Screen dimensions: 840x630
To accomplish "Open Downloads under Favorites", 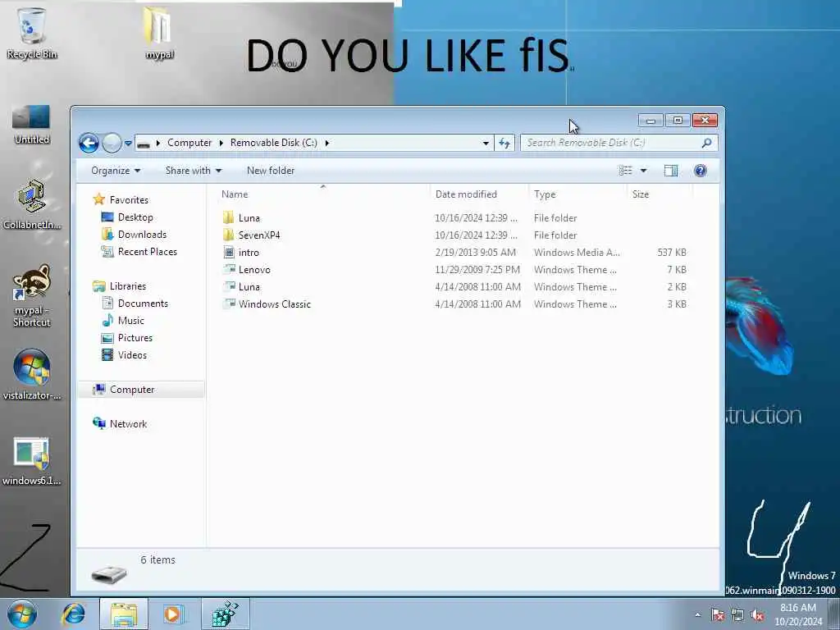I will pyautogui.click(x=142, y=234).
